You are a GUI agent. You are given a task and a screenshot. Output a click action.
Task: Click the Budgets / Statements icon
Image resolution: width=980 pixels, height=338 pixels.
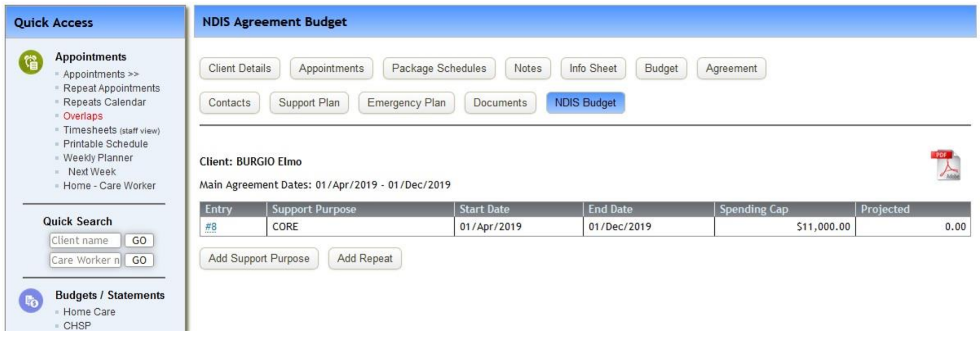pyautogui.click(x=31, y=298)
